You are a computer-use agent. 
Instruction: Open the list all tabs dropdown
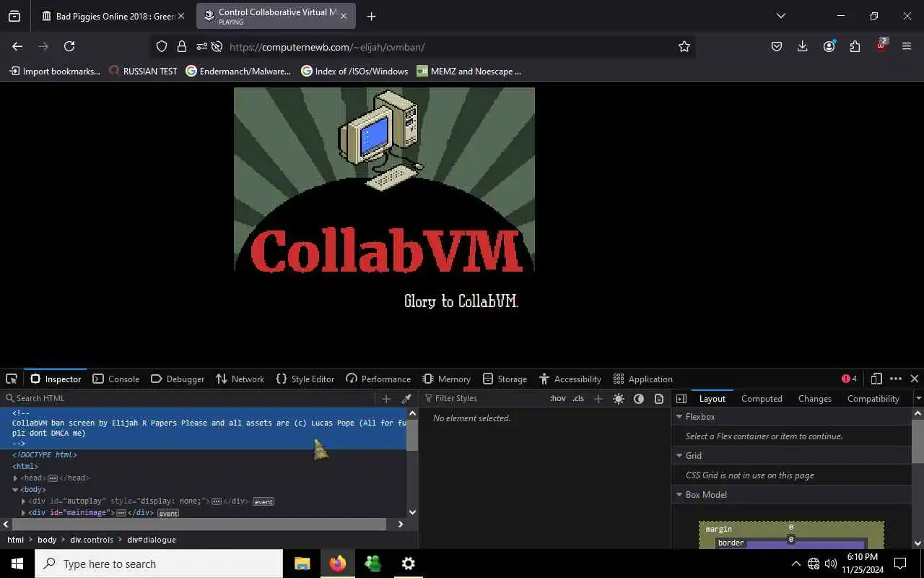[780, 16]
